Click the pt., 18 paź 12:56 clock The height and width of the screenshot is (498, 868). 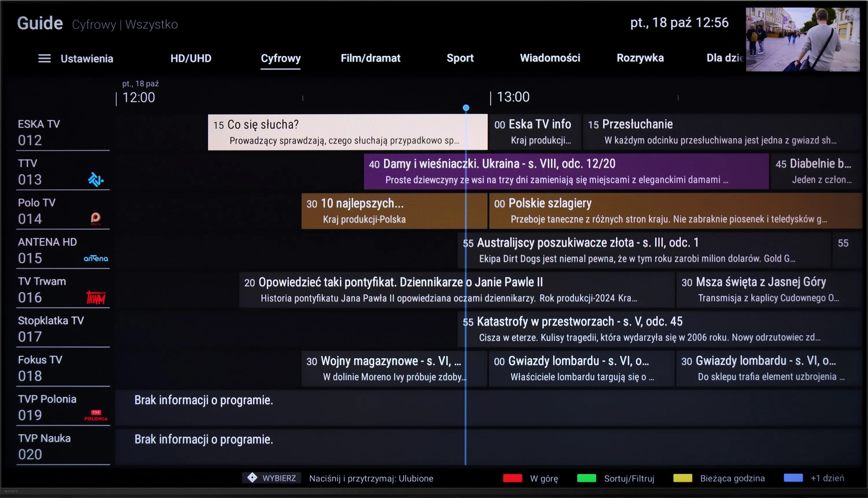point(679,23)
